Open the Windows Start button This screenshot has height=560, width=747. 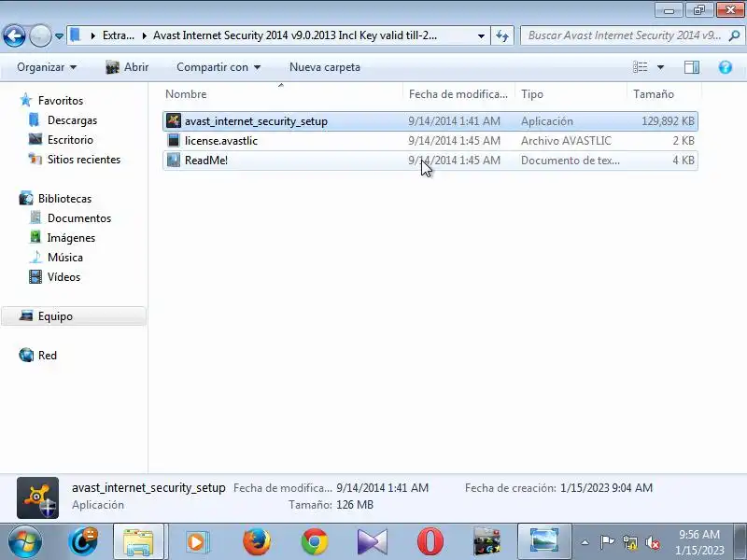click(x=24, y=541)
